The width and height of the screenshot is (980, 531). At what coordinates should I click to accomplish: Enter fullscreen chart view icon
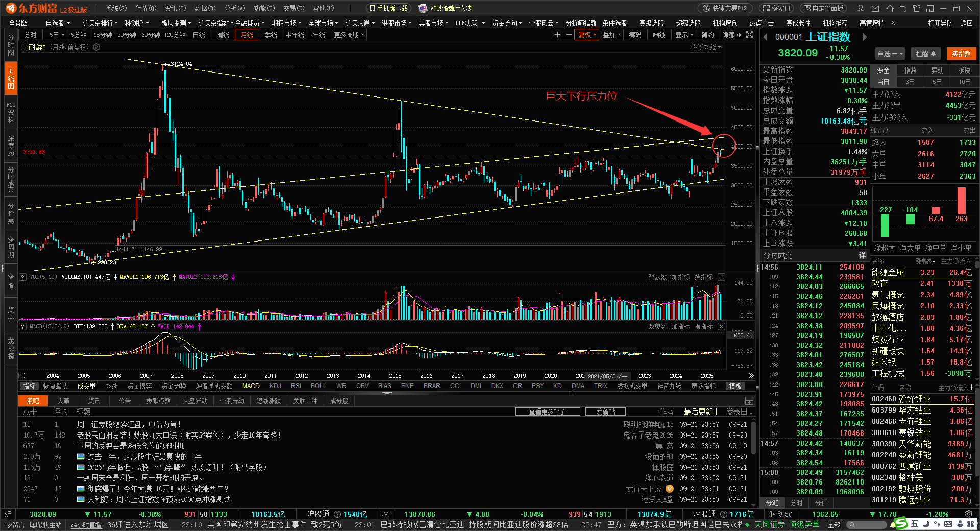click(749, 35)
